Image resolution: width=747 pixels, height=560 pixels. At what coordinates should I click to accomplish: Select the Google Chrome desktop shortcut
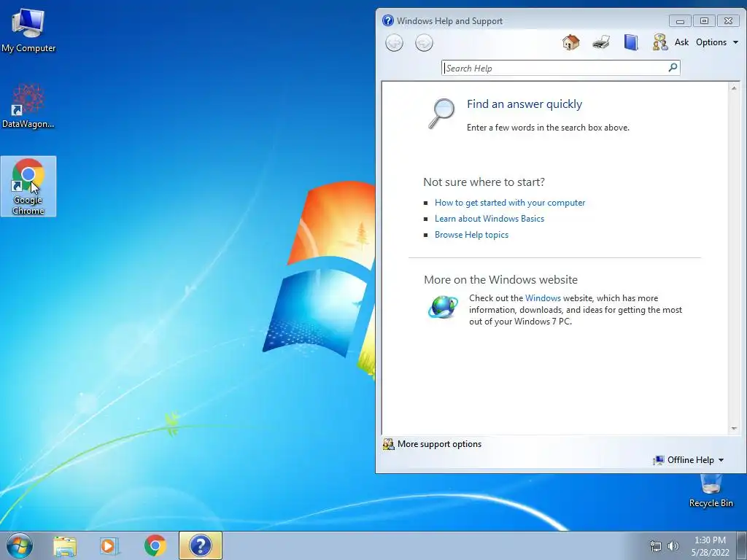coord(28,186)
